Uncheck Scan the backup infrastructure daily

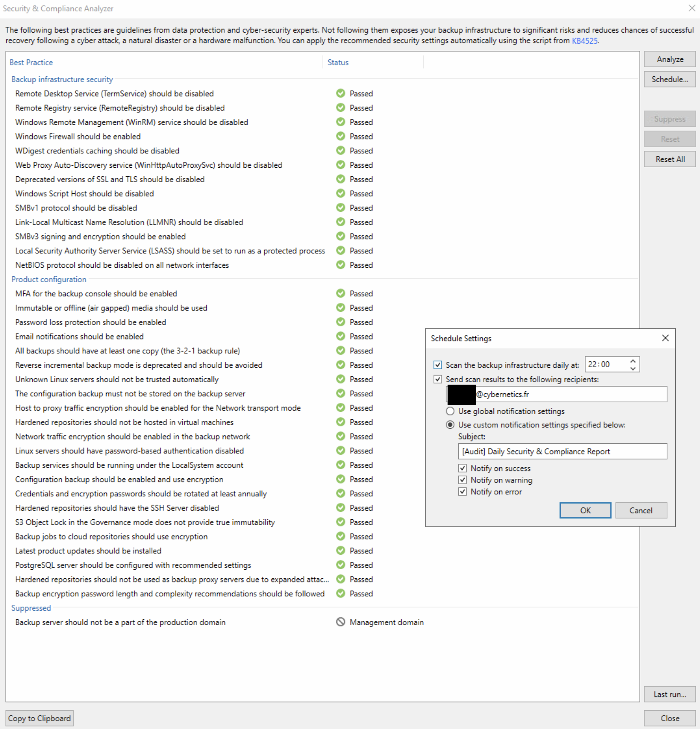pyautogui.click(x=438, y=365)
